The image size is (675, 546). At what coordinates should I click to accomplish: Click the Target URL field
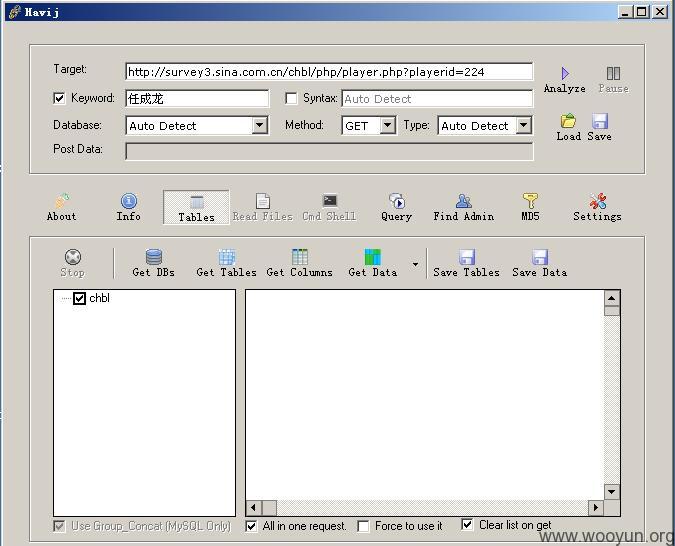329,71
